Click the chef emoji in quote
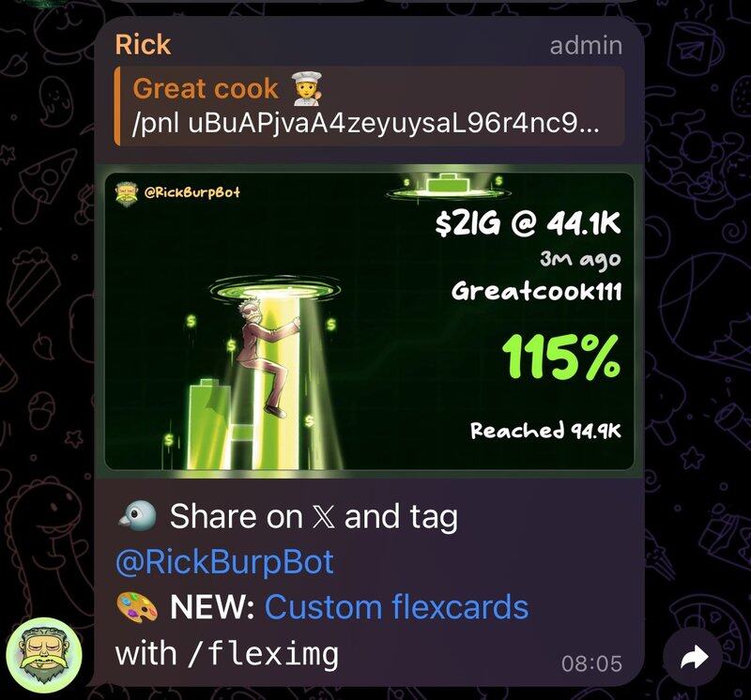 coord(308,88)
